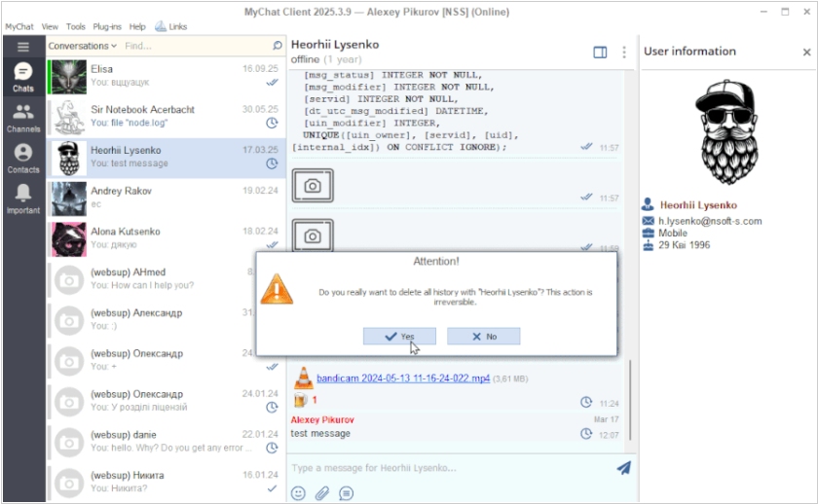
Task: Open the Channels section in sidebar
Action: (x=23, y=118)
